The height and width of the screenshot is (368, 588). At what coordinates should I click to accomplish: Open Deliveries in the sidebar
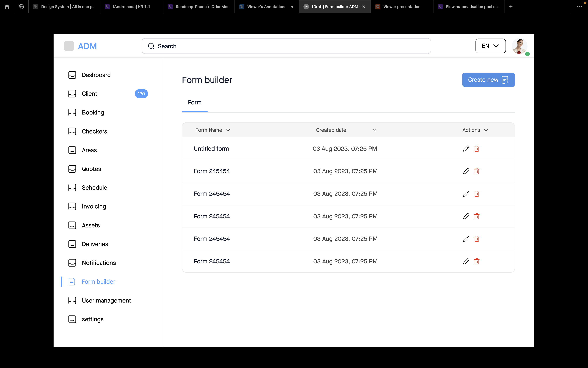tap(95, 244)
